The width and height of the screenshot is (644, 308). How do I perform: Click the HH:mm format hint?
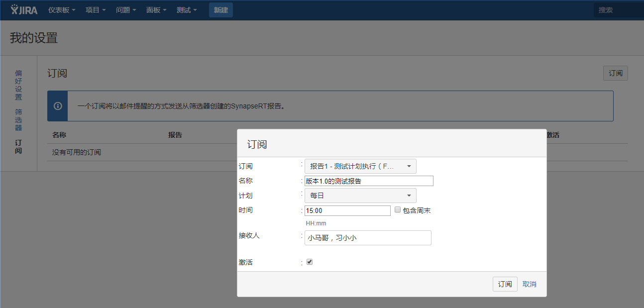pos(316,223)
